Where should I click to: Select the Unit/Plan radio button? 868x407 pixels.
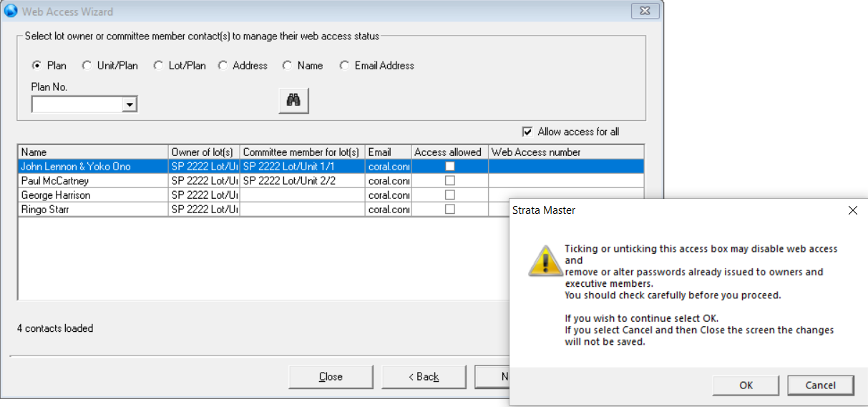click(87, 65)
